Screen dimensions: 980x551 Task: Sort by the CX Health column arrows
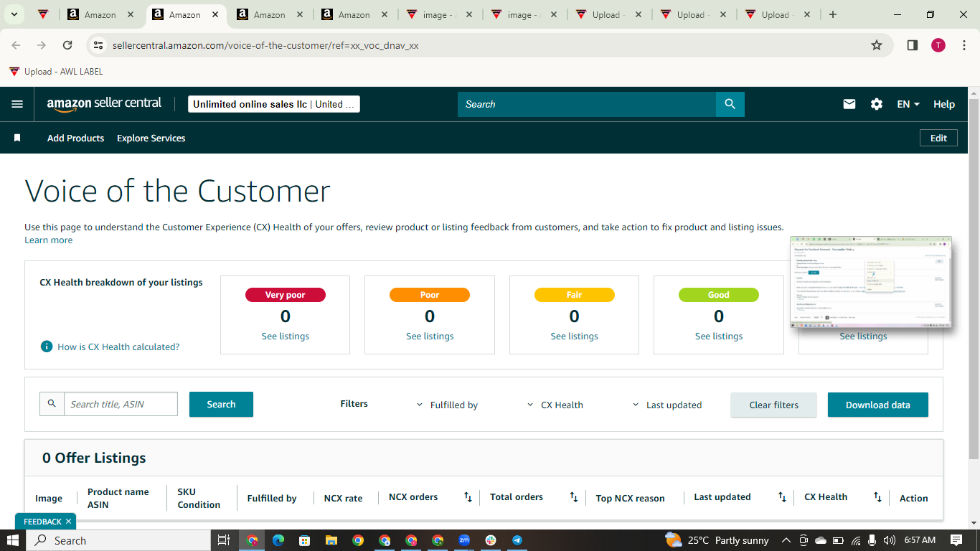[x=877, y=496]
